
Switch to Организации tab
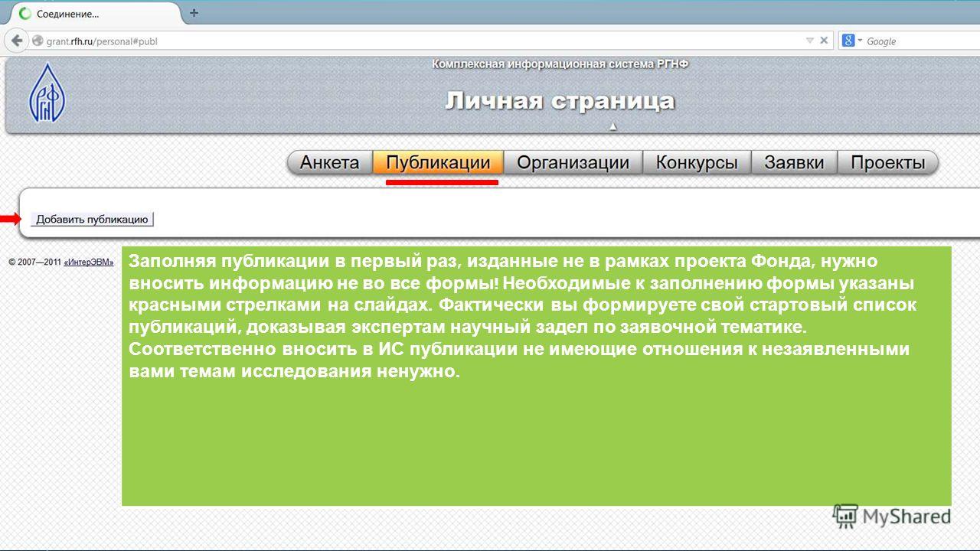573,162
